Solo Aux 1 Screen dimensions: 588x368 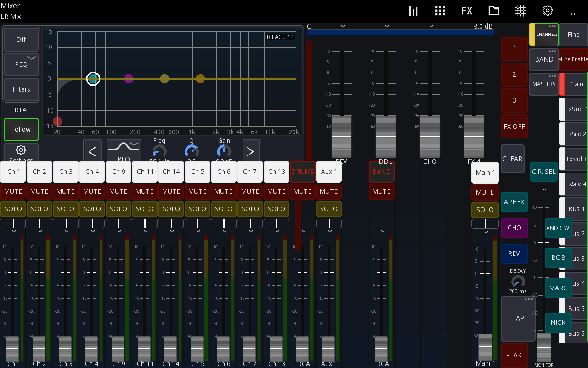(x=329, y=209)
